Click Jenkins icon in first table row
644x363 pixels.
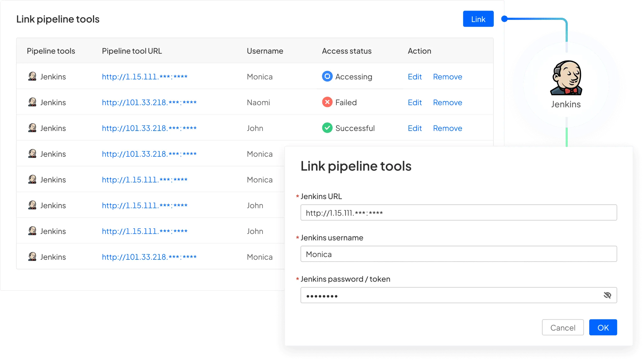pos(32,76)
